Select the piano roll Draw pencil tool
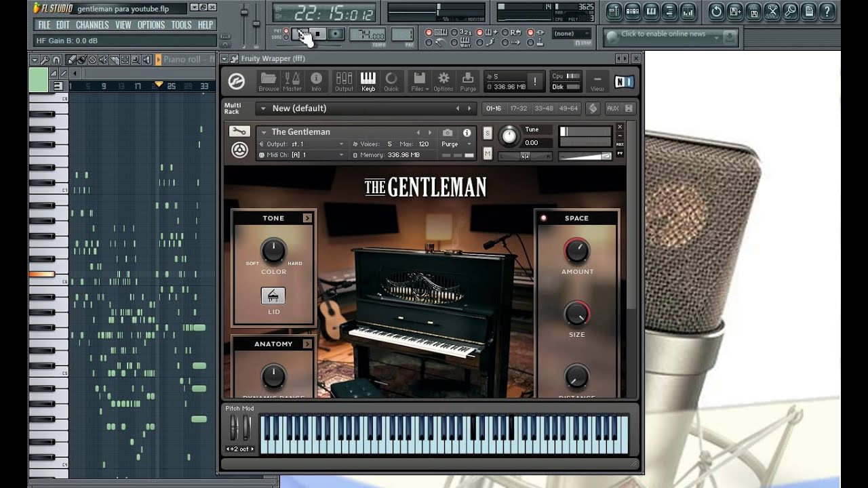This screenshot has width=868, height=488. point(71,60)
